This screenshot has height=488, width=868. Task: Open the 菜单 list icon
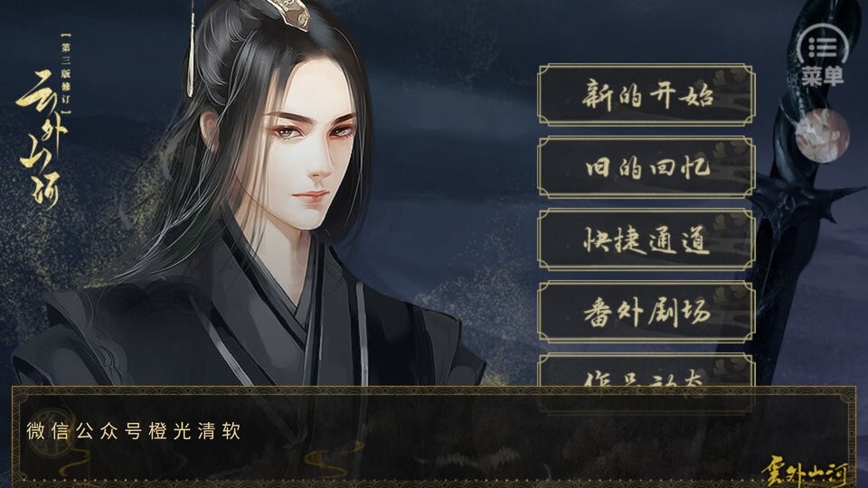823,48
